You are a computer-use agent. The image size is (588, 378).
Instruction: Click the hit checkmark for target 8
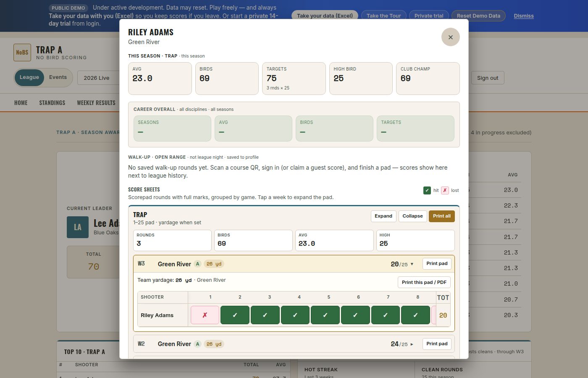tap(415, 315)
